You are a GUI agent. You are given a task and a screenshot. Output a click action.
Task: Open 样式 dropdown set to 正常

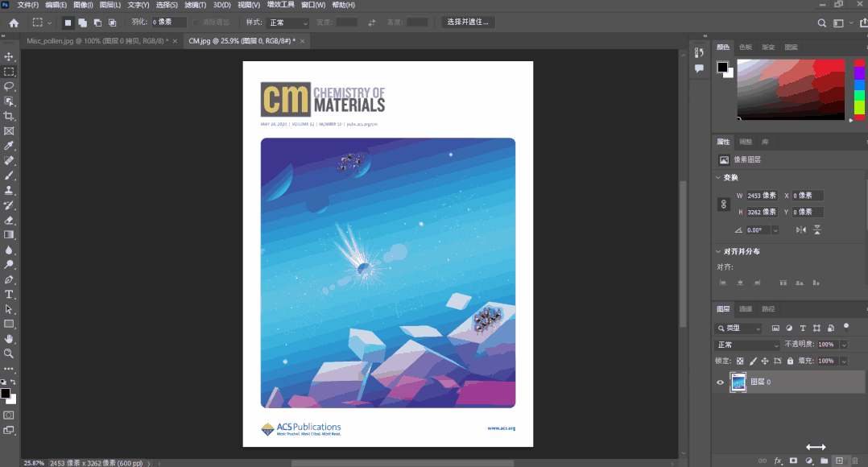[288, 23]
